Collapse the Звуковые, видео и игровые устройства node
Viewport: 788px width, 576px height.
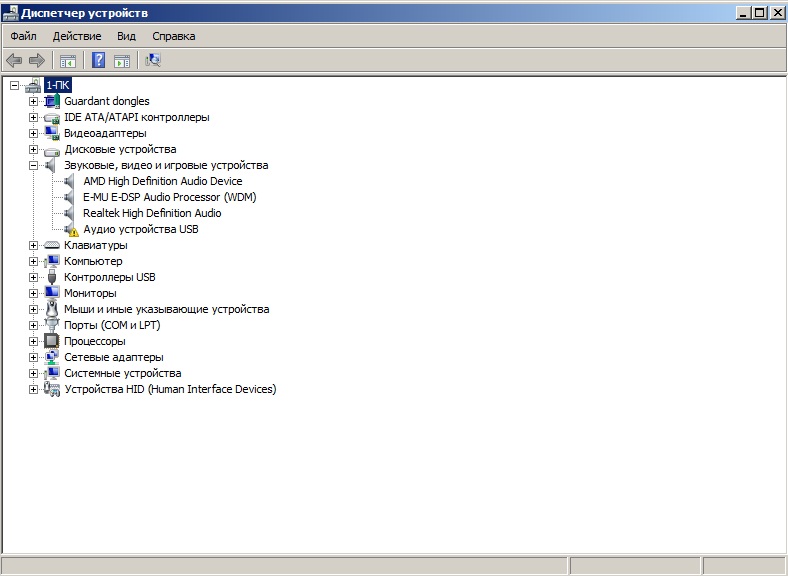pos(33,165)
